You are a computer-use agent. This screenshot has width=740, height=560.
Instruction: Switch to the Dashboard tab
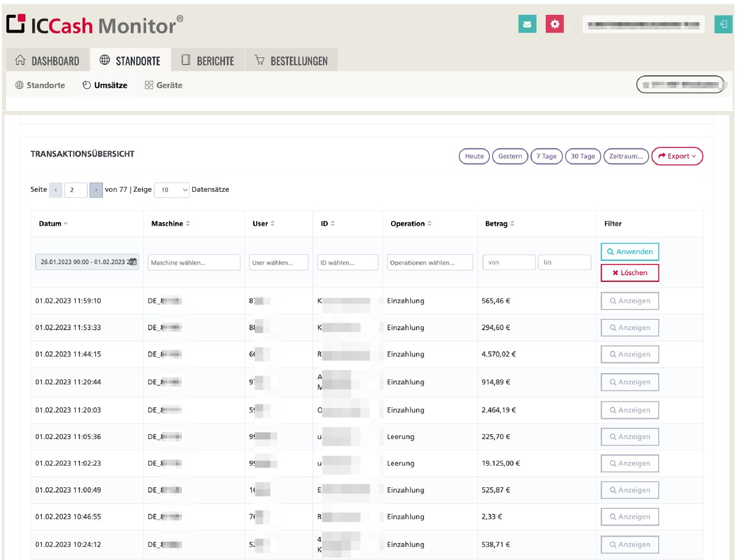pyautogui.click(x=47, y=60)
